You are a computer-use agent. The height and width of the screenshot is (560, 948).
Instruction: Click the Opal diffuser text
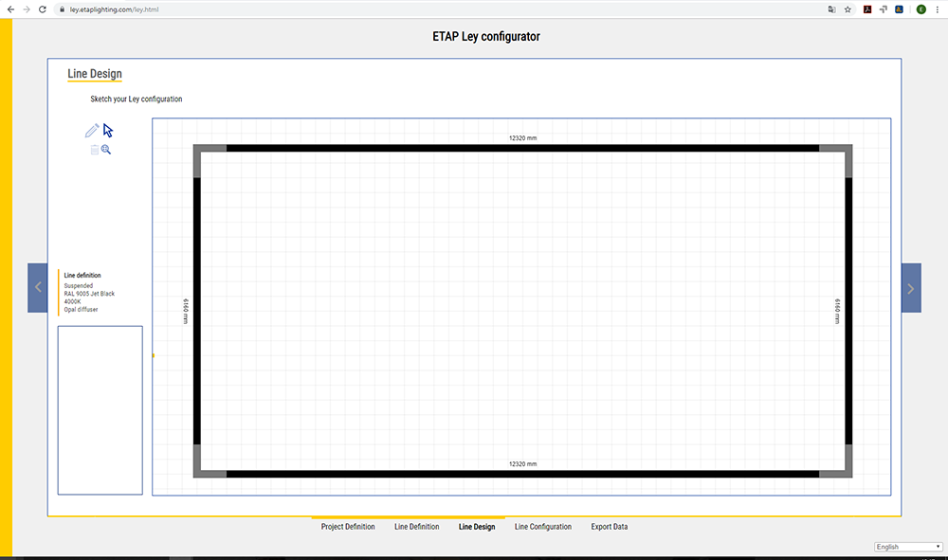[x=81, y=309]
